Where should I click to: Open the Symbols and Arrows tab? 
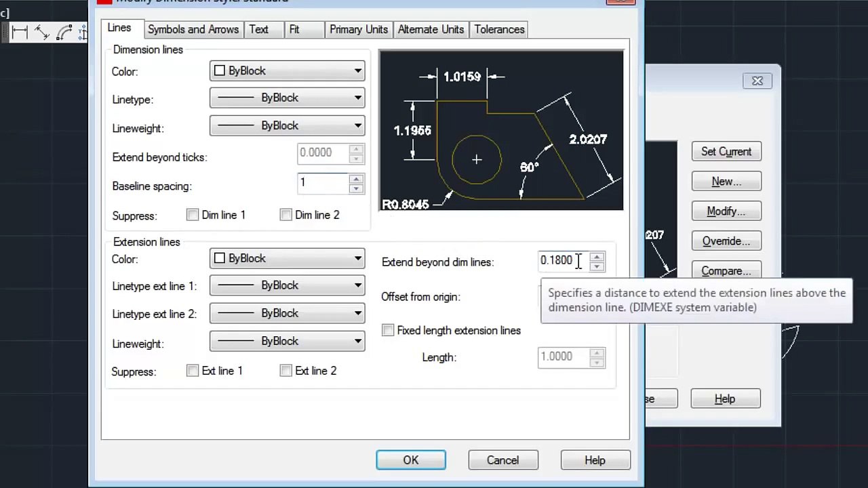[193, 30]
